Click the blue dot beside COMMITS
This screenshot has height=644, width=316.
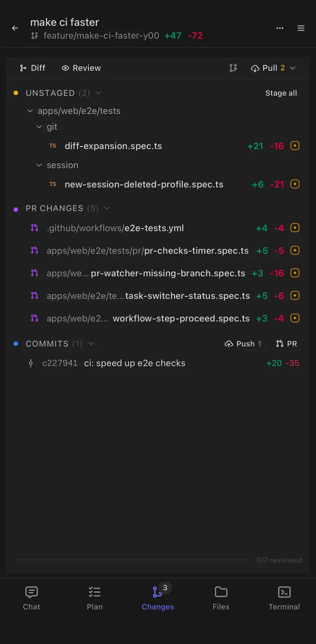pyautogui.click(x=16, y=344)
